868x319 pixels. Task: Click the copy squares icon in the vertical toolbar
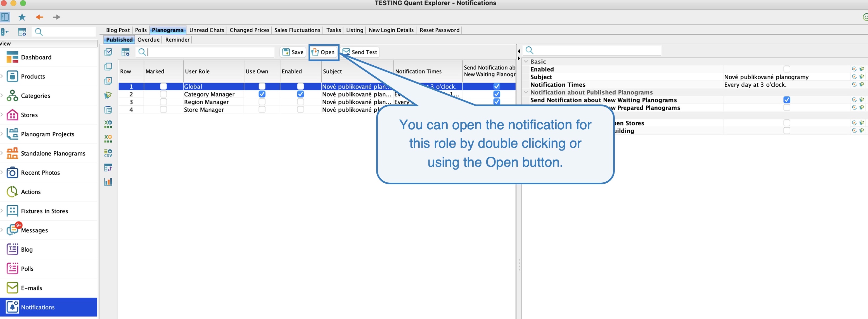[x=108, y=66]
